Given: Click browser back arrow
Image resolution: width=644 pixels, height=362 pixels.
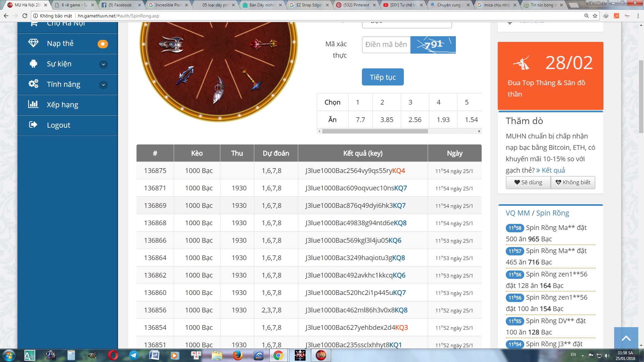Looking at the screenshot, I should point(6,16).
